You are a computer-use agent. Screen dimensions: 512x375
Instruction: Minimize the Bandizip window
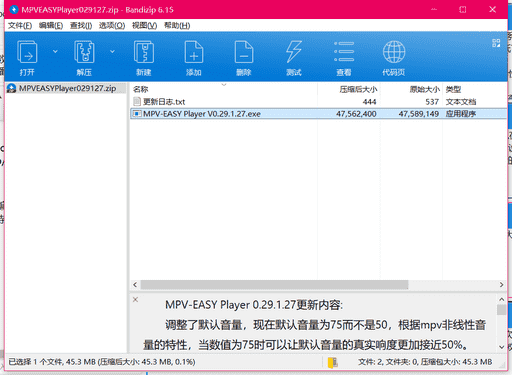[434, 9]
